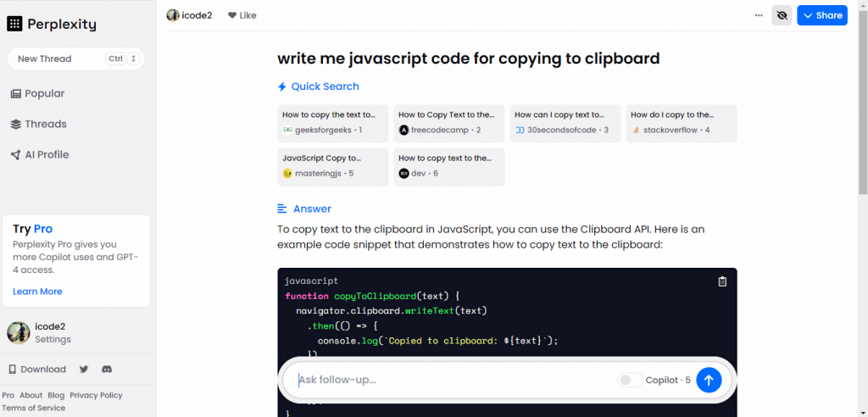The width and height of the screenshot is (868, 417).
Task: Focus the Ask follow-up input field
Action: tap(454, 381)
